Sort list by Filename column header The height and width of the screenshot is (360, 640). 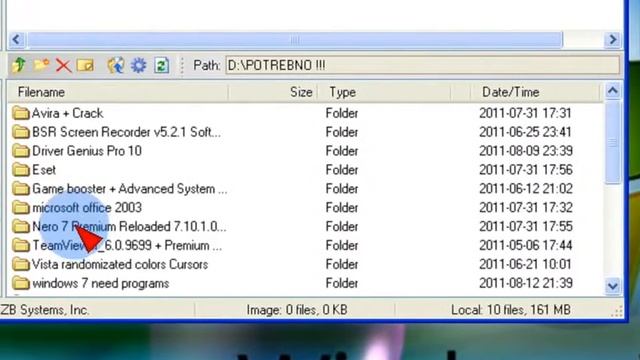pyautogui.click(x=118, y=92)
